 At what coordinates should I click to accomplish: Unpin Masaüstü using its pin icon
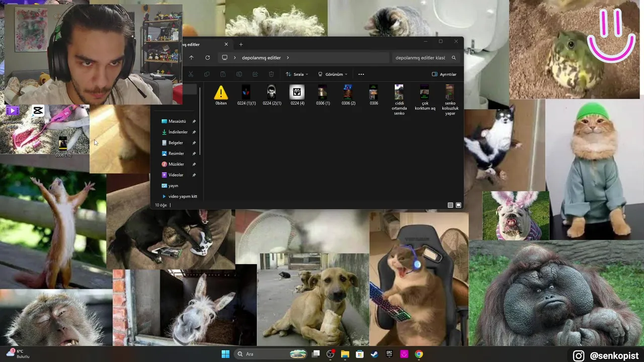pyautogui.click(x=194, y=121)
